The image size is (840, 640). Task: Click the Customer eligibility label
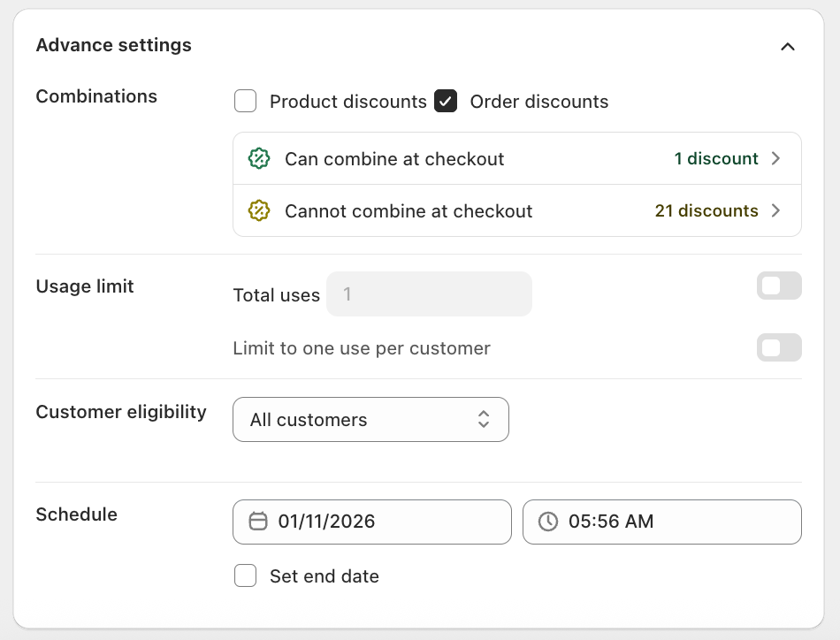click(x=121, y=412)
